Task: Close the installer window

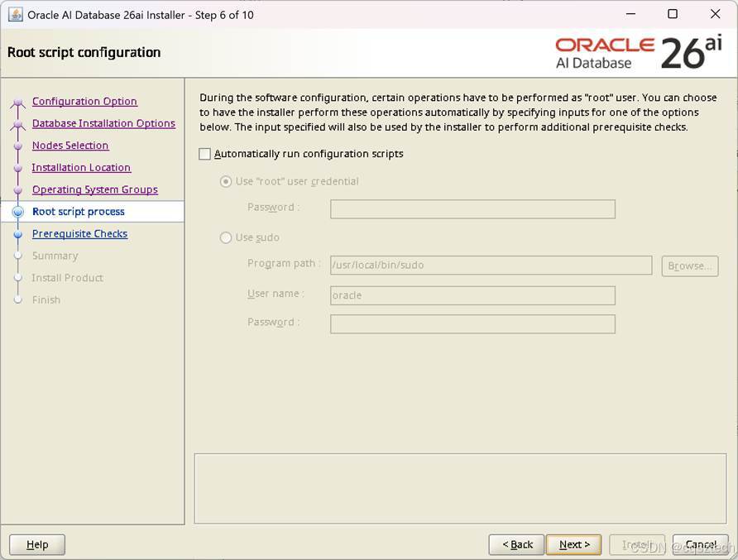Action: pos(716,14)
